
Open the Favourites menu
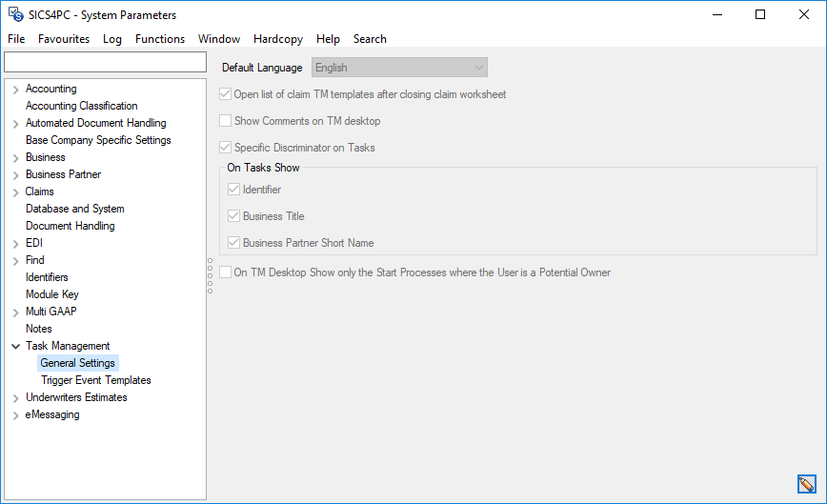point(64,39)
